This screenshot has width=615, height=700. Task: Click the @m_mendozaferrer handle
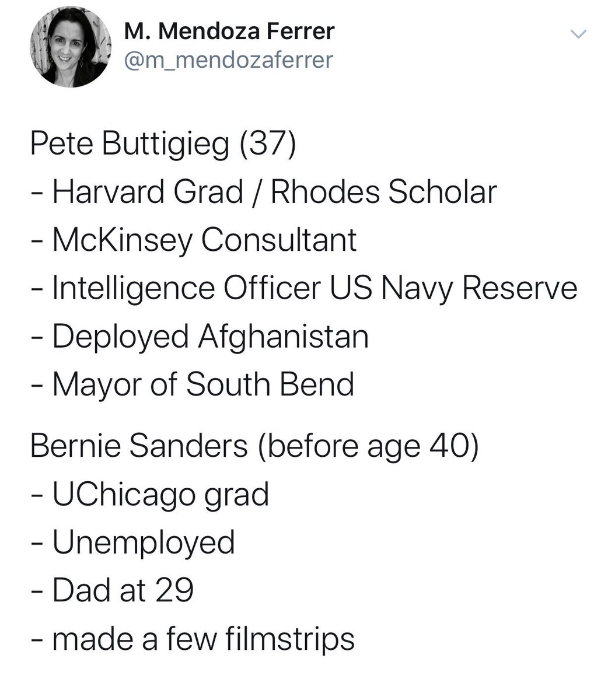pyautogui.click(x=228, y=59)
